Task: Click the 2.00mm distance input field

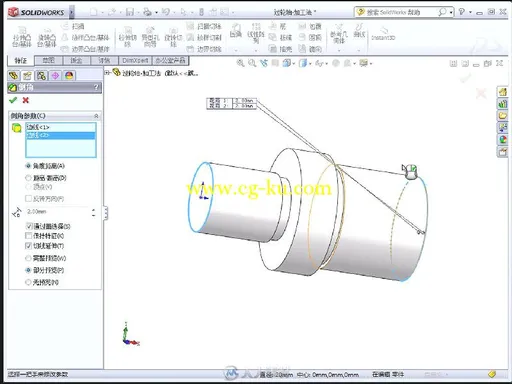Action: 58,212
